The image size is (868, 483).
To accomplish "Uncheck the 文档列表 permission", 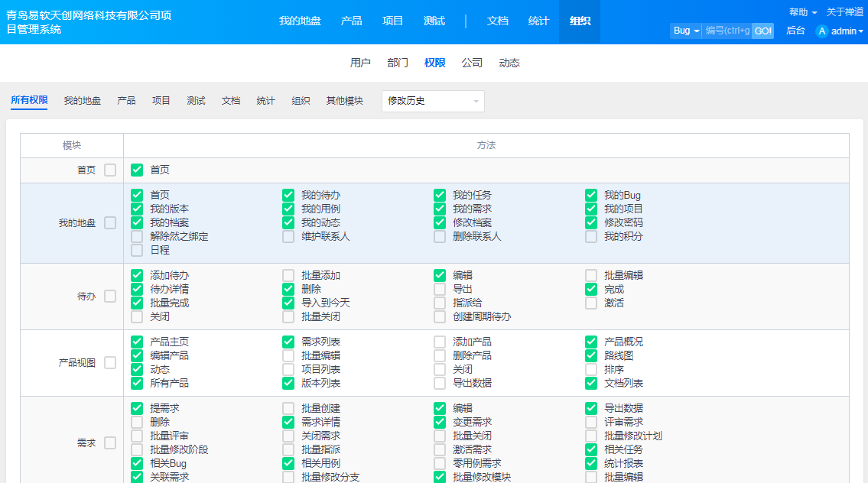I will click(591, 383).
